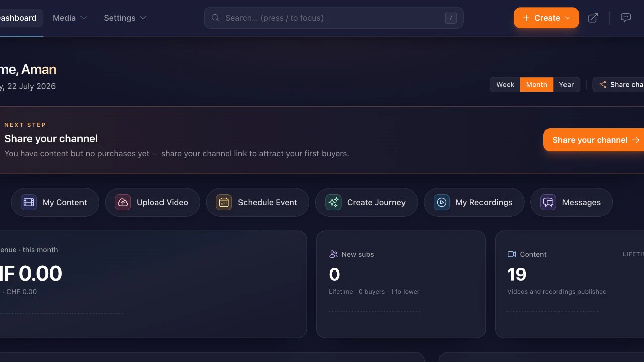Select the Year time range
The image size is (644, 362).
(x=567, y=84)
